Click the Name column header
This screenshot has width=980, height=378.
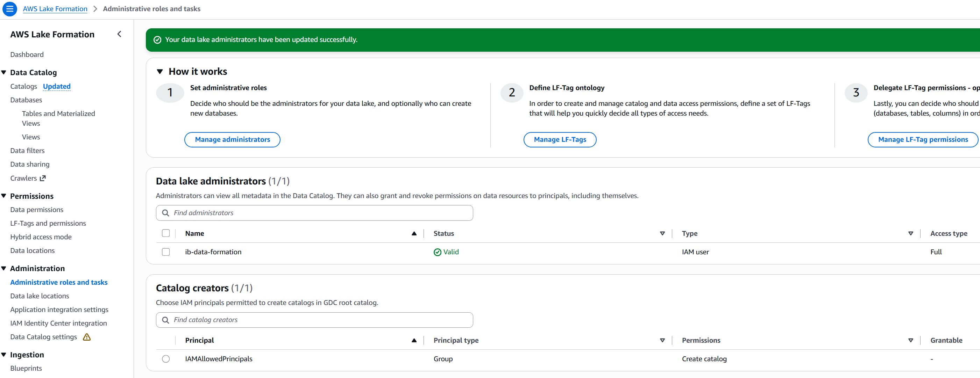click(195, 234)
